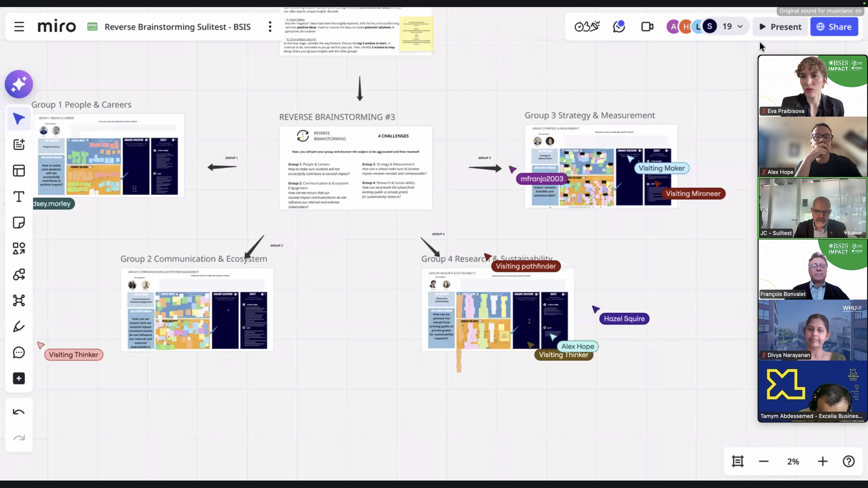Open the shapes tool
Screen dimensions: 868x488
19,249
